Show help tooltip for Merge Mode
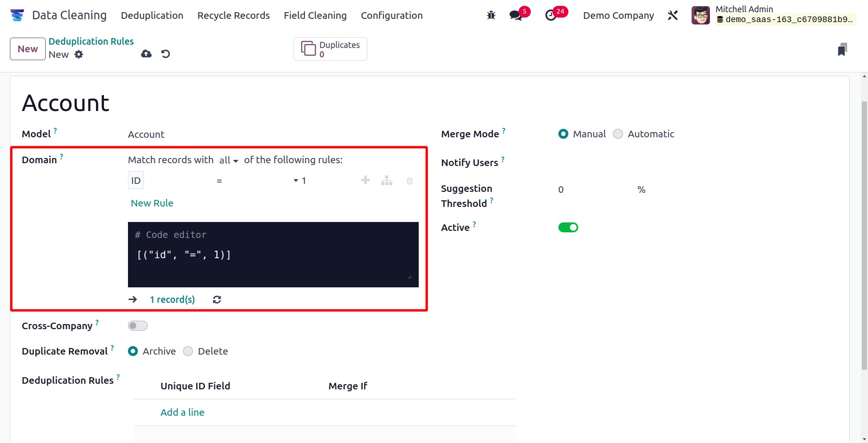Viewport: 868px width, 443px height. coord(504,131)
